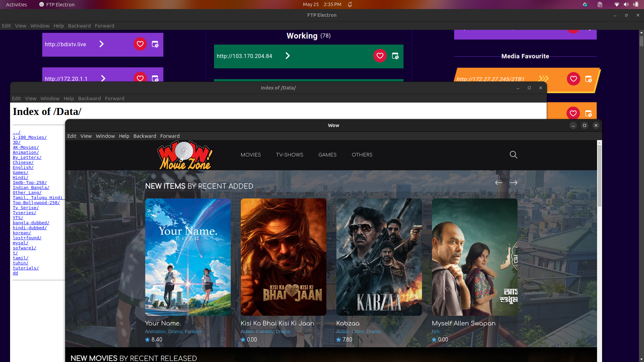Open the Imdb-Top-250/ folder link

30,183
